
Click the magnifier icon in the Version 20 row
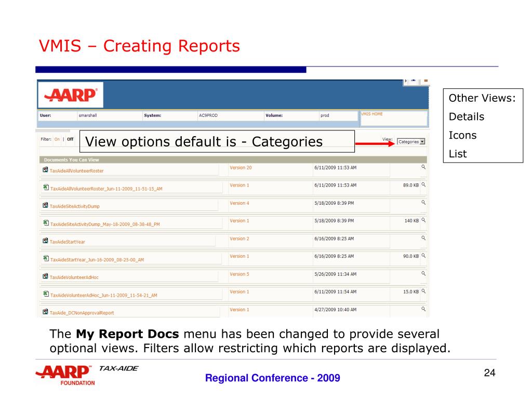click(x=423, y=167)
